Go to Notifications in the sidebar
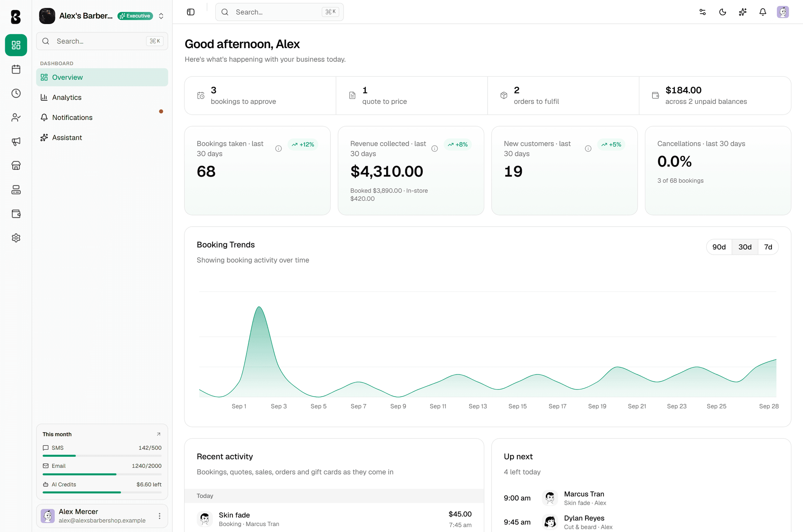 102,117
